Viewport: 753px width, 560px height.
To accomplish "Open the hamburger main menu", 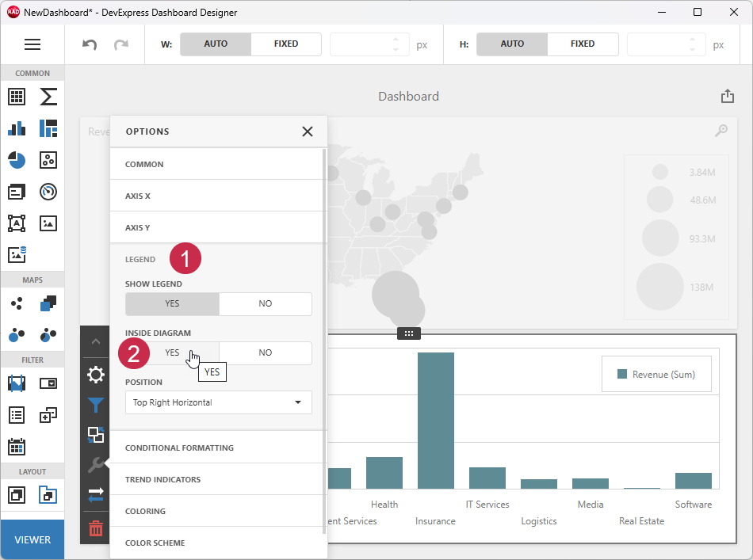I will click(x=32, y=44).
